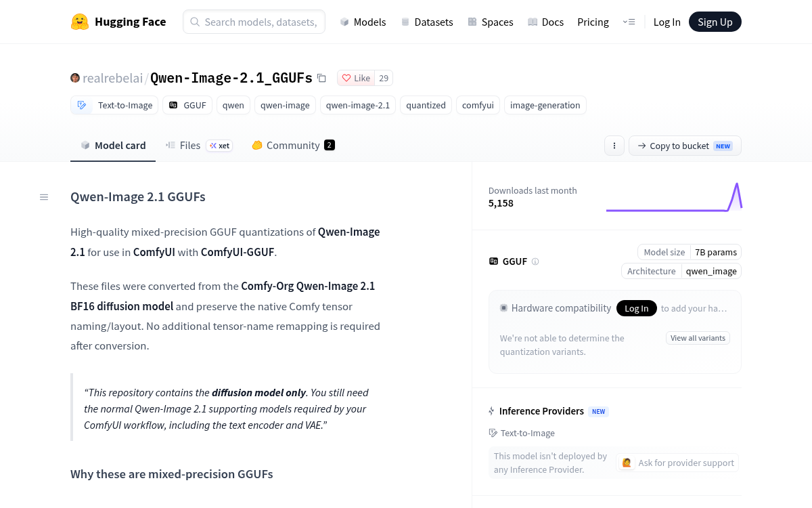Click Log In under Hardware compatibility

(636, 308)
